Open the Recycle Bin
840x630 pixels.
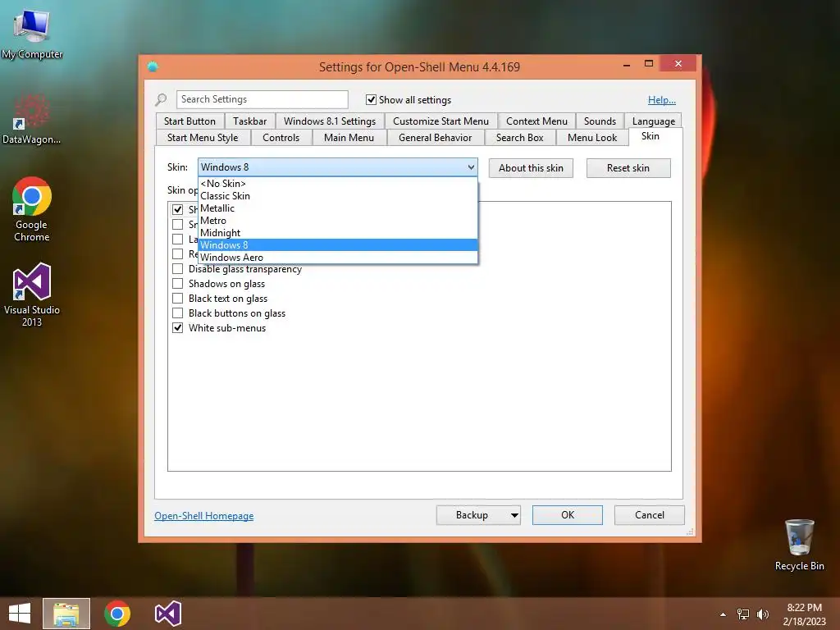799,545
